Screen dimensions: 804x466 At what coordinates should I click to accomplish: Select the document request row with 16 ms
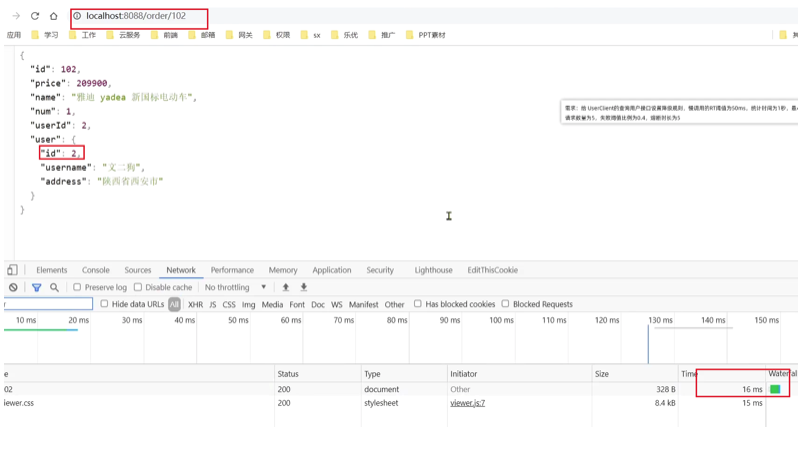click(x=400, y=389)
